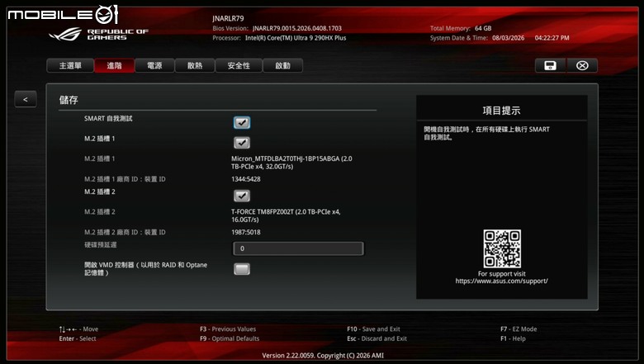Click the F1 - Help hint
The height and width of the screenshot is (364, 644).
513,338
